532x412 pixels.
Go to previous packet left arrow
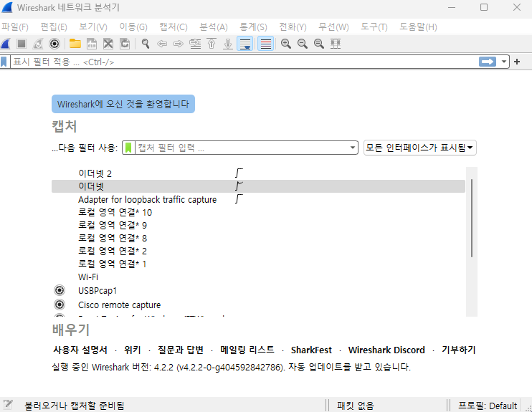(x=162, y=44)
